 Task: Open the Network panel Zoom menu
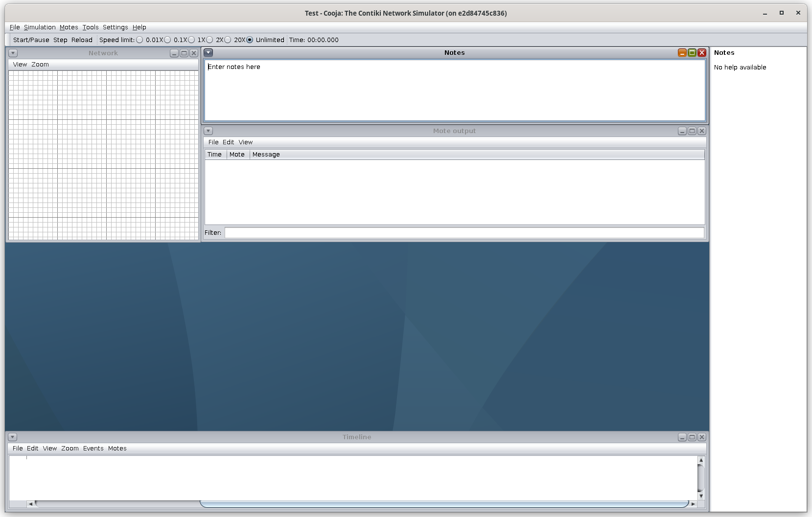(40, 65)
